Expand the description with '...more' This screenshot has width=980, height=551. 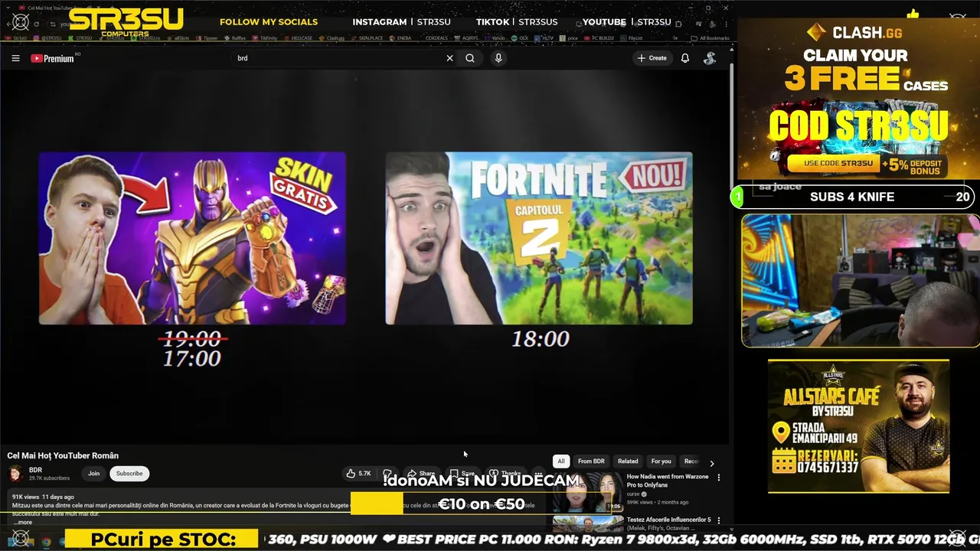point(22,523)
